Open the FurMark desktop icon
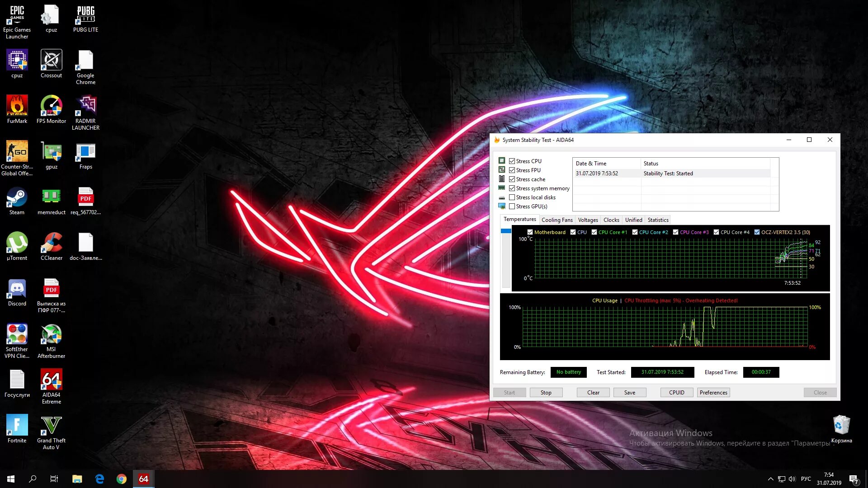The image size is (868, 488). point(17,106)
